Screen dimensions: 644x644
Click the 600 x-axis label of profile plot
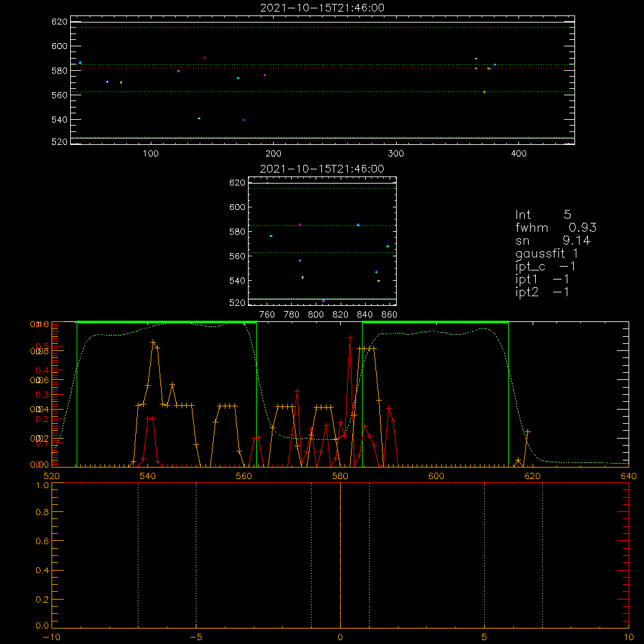pos(436,476)
